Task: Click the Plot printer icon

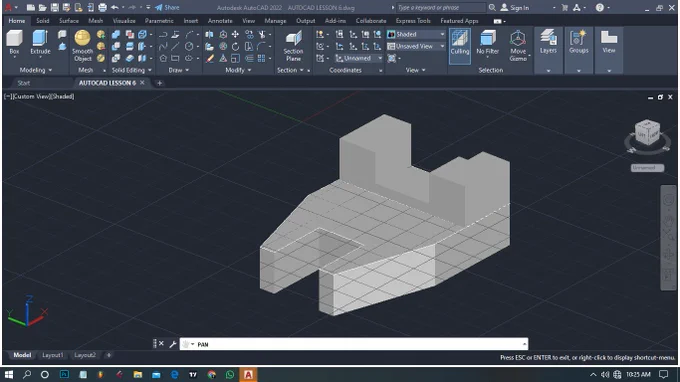Action: (102, 7)
